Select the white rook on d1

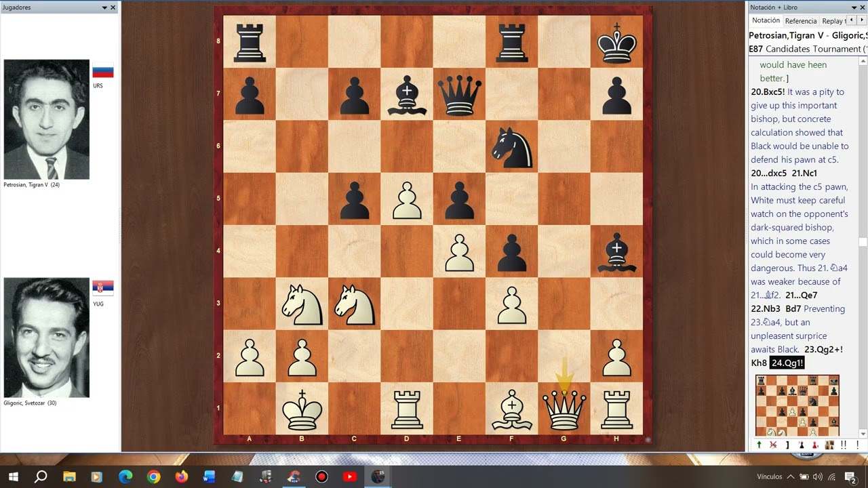click(x=407, y=409)
